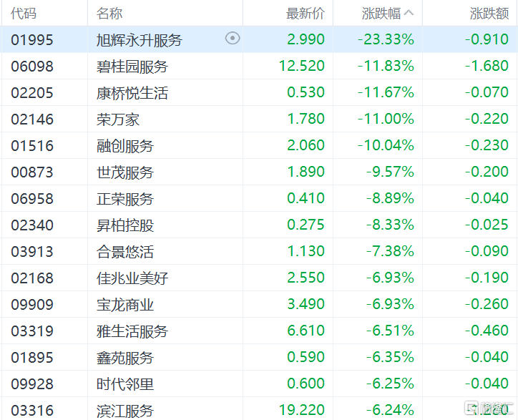
Task: Click the -6.25% change value
Action: tap(390, 383)
